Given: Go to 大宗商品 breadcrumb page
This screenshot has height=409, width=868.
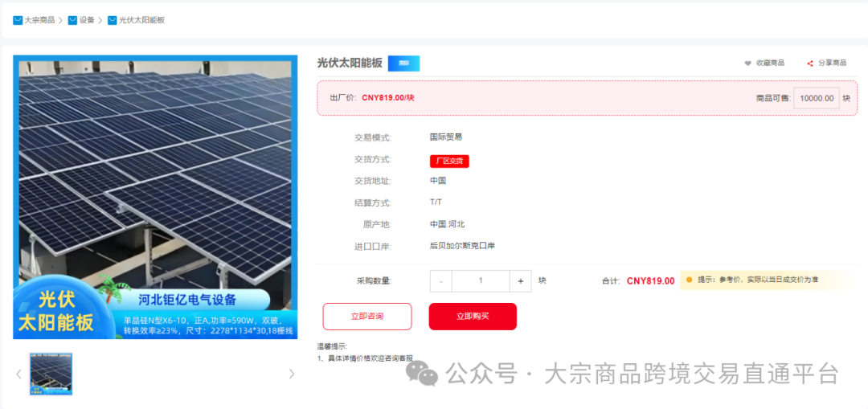Looking at the screenshot, I should 39,20.
